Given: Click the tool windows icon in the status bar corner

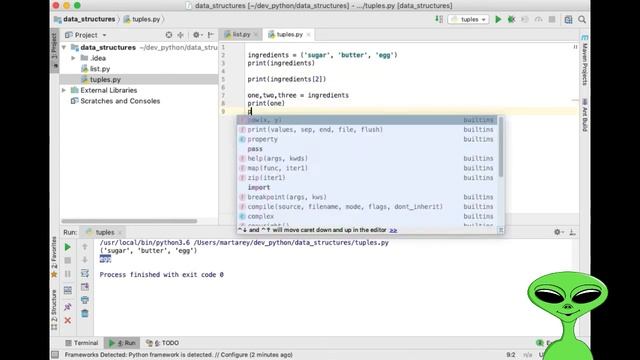Looking at the screenshot, I should tap(55, 355).
